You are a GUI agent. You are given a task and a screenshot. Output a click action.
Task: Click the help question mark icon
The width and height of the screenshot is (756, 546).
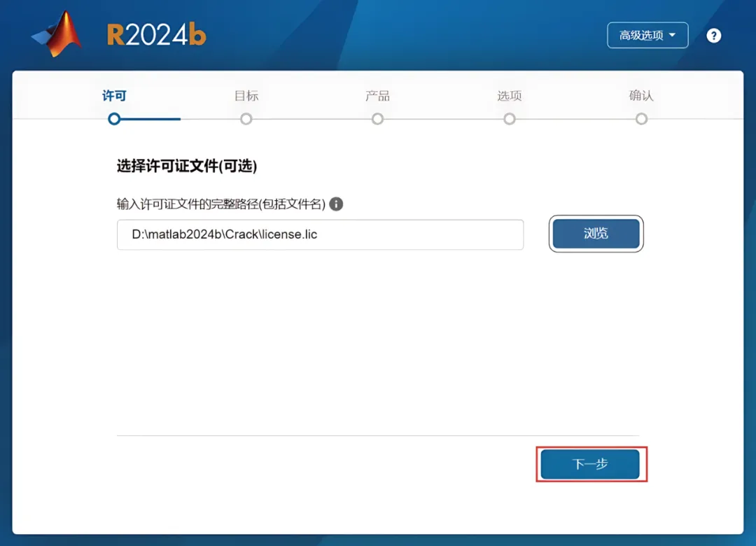[x=713, y=36]
